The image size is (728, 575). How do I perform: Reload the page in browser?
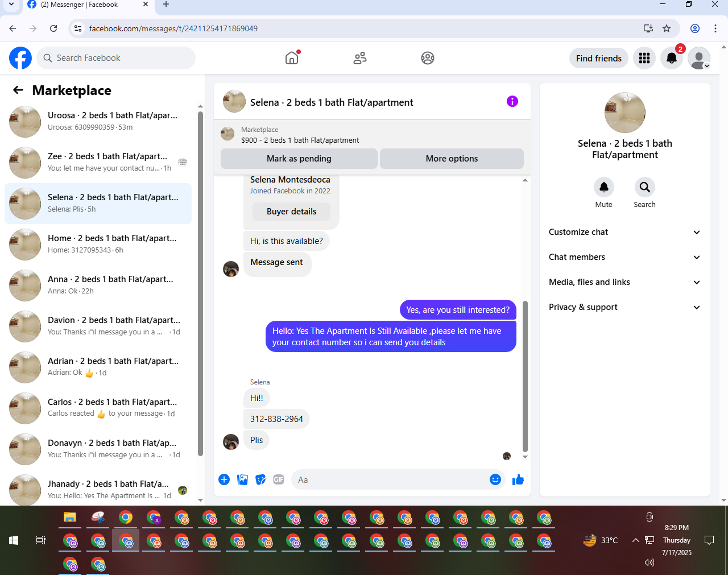[x=53, y=28]
